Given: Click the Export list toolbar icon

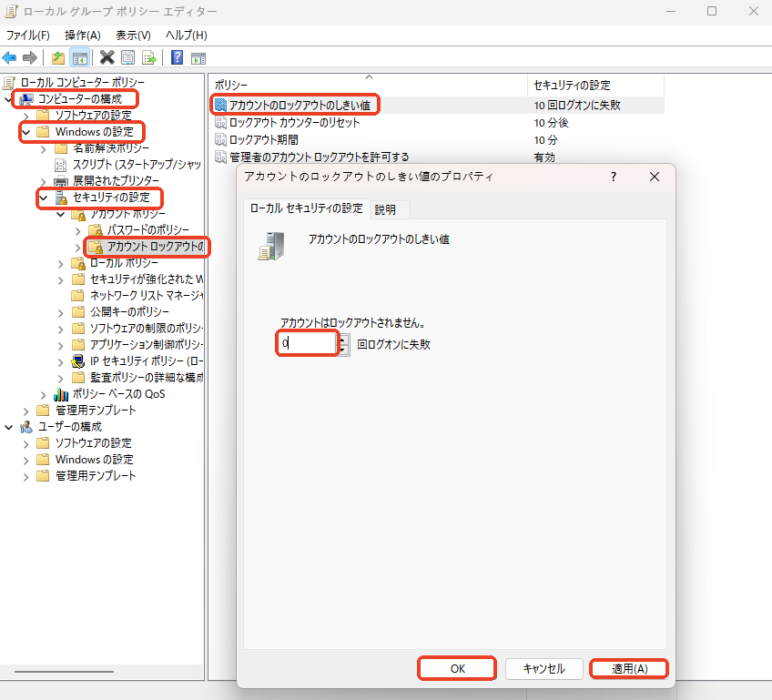Looking at the screenshot, I should [x=148, y=58].
